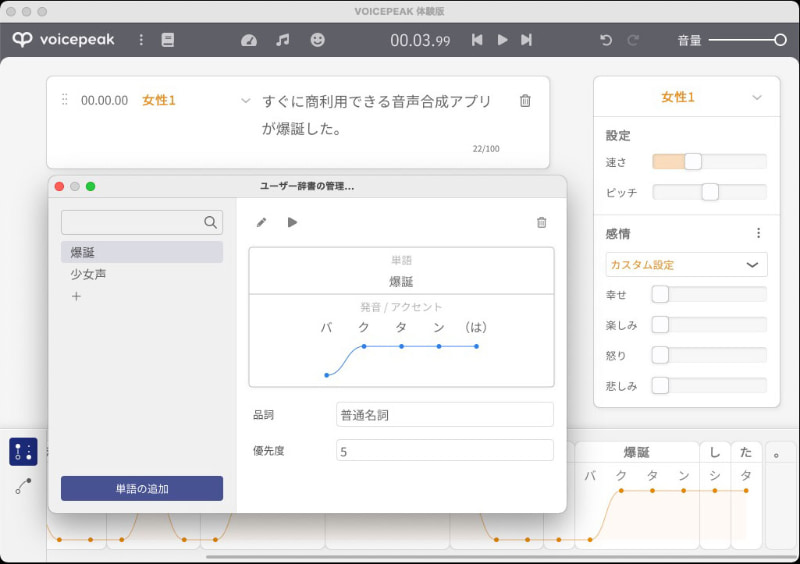Click the horizontal scrollbar at bottom
The image size is (800, 564).
point(500,557)
